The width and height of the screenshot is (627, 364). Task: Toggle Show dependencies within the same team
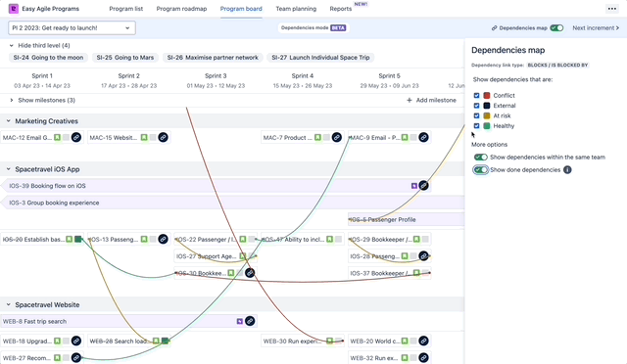481,157
